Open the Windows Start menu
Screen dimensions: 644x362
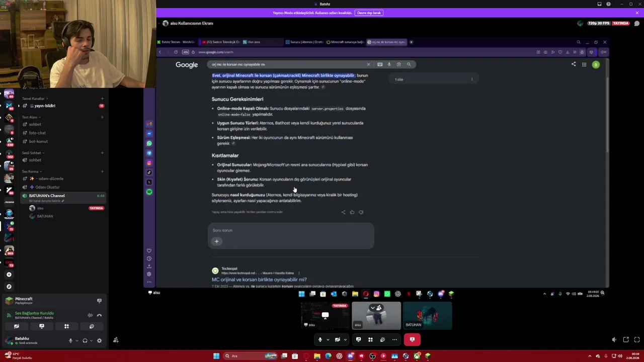tap(216, 356)
